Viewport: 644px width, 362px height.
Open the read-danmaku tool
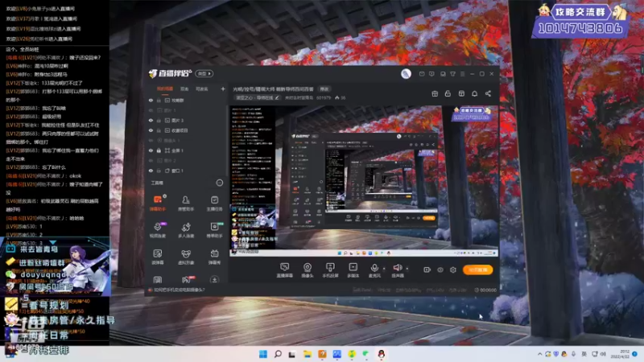point(157,257)
